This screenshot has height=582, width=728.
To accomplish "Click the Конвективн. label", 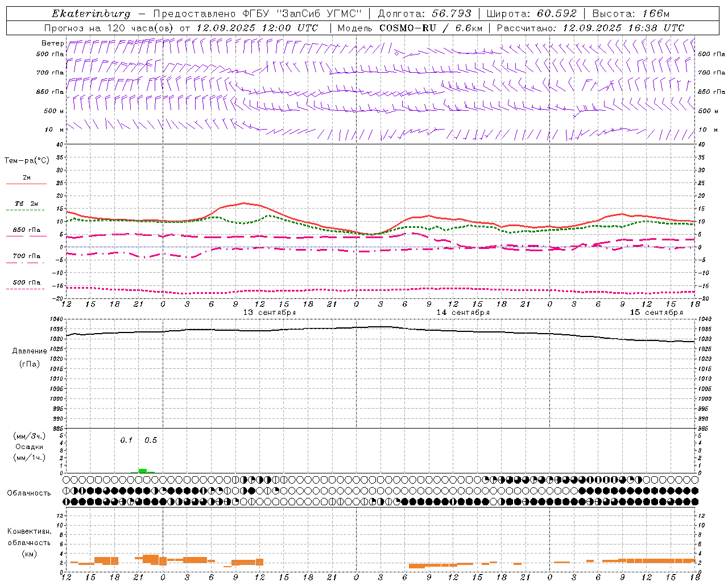I will point(29,531).
